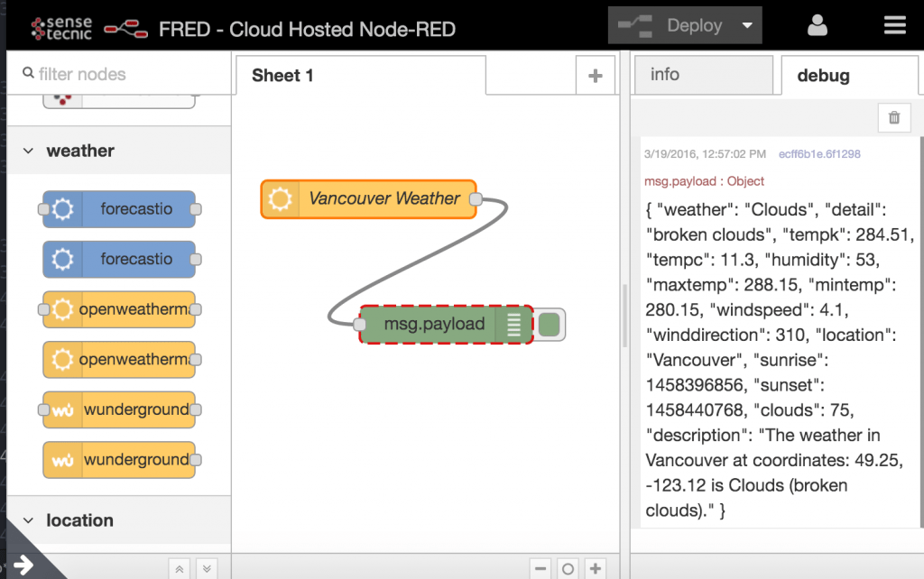Click the Sense Tecnic logo

click(62, 28)
